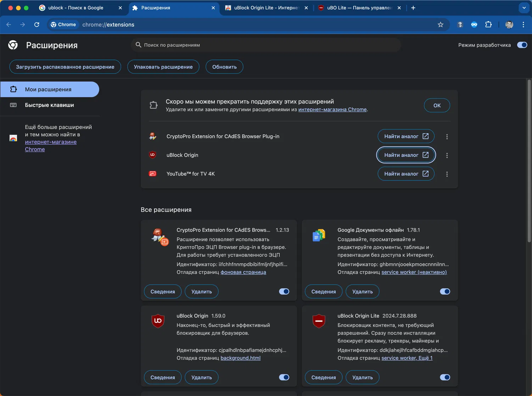Click the search magnifier icon in extensions search
Image resolution: width=532 pixels, height=396 pixels.
[138, 45]
